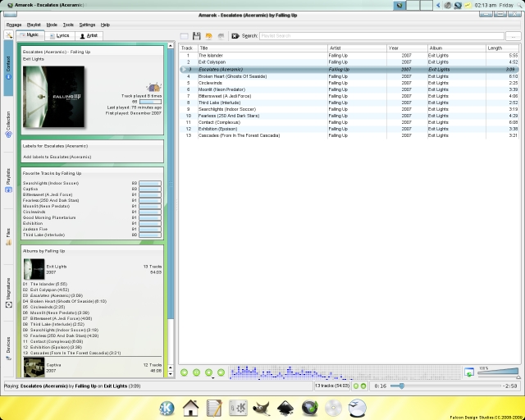Click the Home folder dock icon
This screenshot has height=420, width=525.
tap(190, 408)
